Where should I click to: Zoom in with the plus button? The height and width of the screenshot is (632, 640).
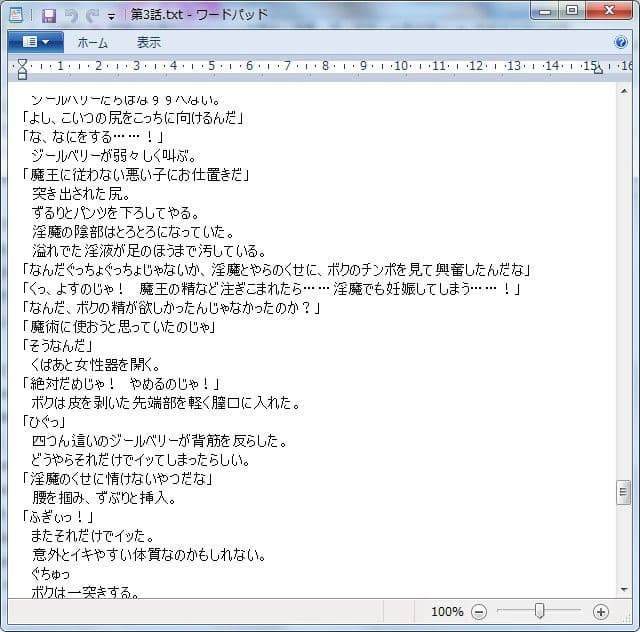click(600, 611)
